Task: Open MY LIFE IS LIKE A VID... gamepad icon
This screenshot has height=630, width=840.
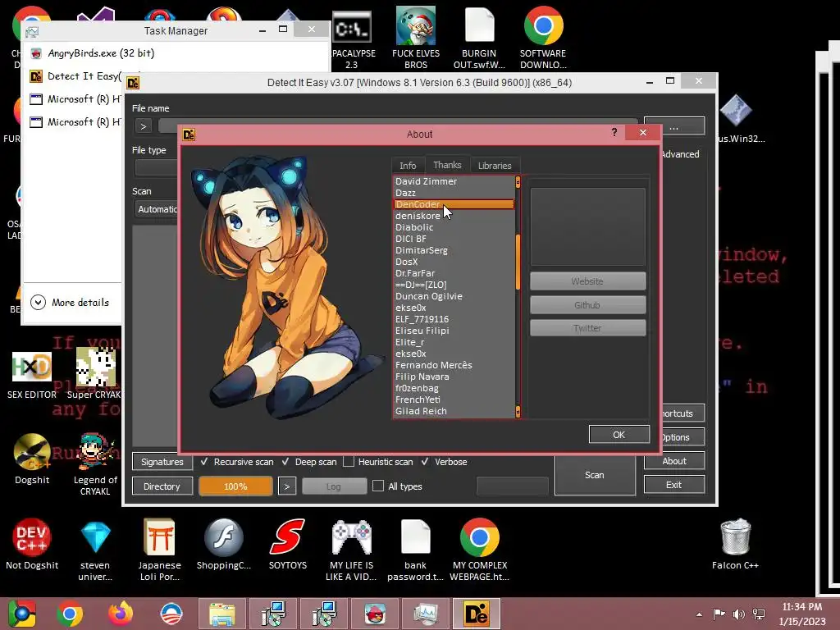Action: (x=351, y=550)
